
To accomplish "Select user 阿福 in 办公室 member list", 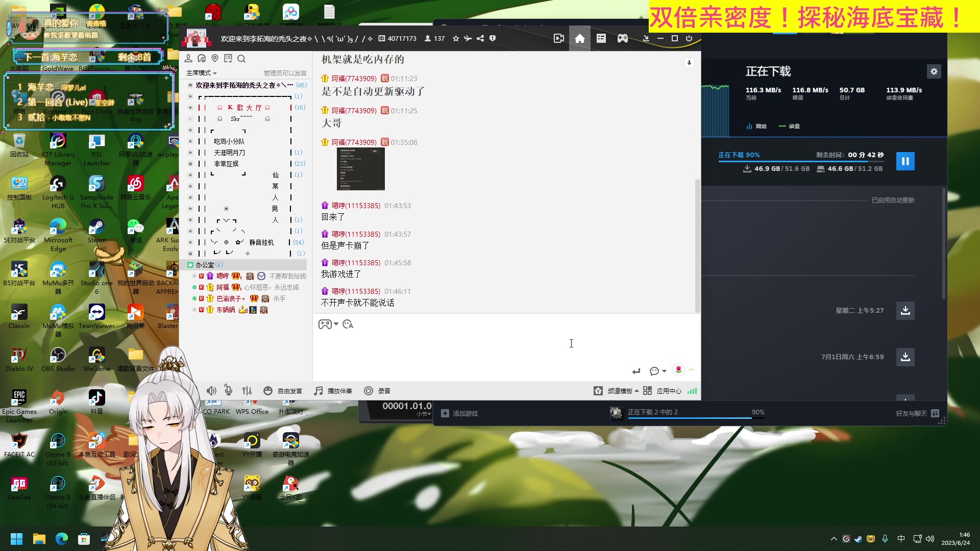I will [223, 287].
